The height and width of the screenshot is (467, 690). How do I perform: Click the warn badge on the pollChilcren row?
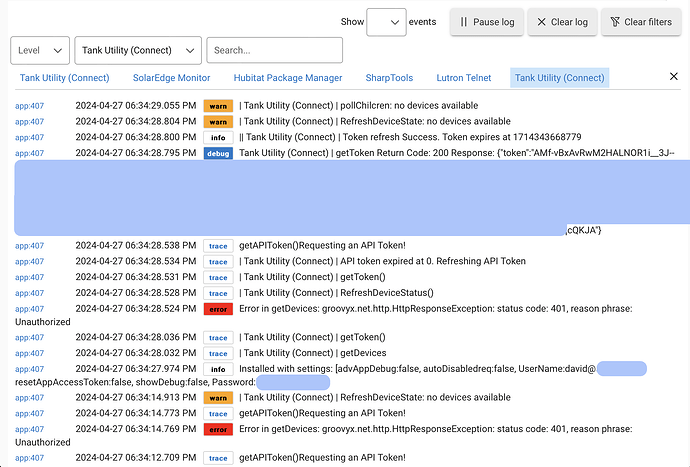point(218,106)
